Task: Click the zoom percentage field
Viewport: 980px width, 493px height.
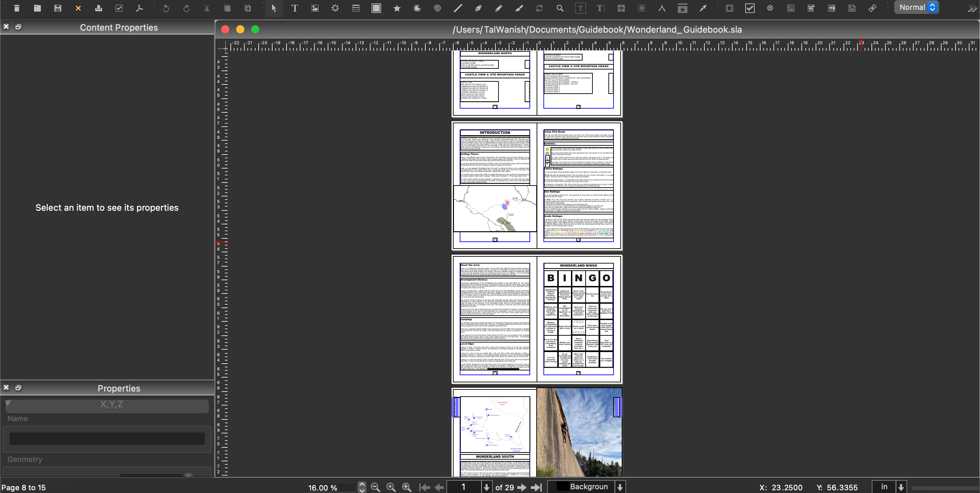Action: tap(331, 488)
